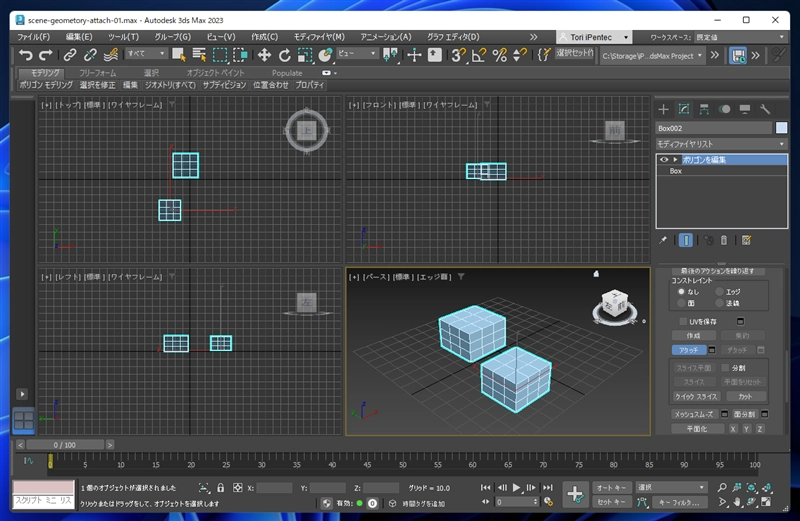
Task: Open the すべて selection filter dropdown
Action: point(146,53)
